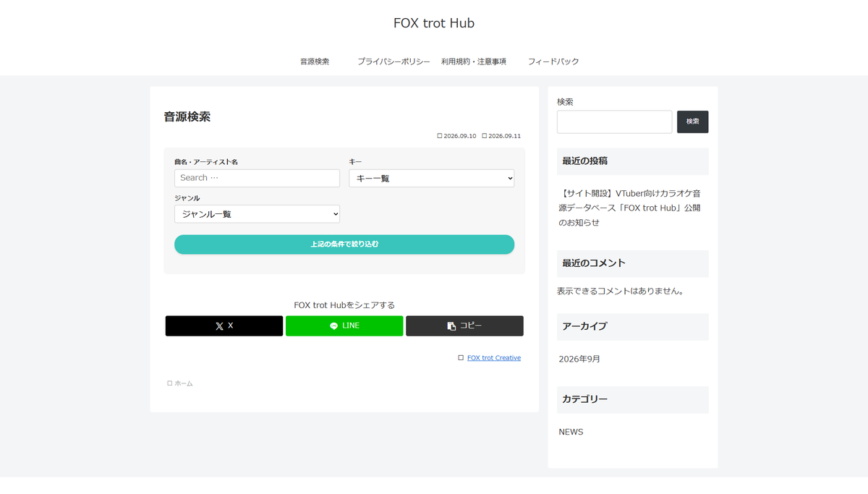Viewport: 868px width, 494px height.
Task: Open the FOX trot Creative author link
Action: [x=494, y=358]
